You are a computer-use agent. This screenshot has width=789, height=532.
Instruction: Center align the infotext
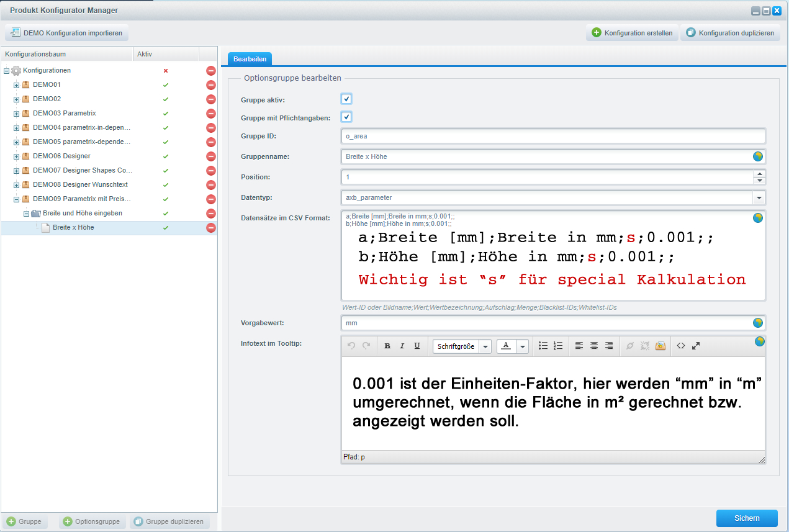(x=594, y=346)
